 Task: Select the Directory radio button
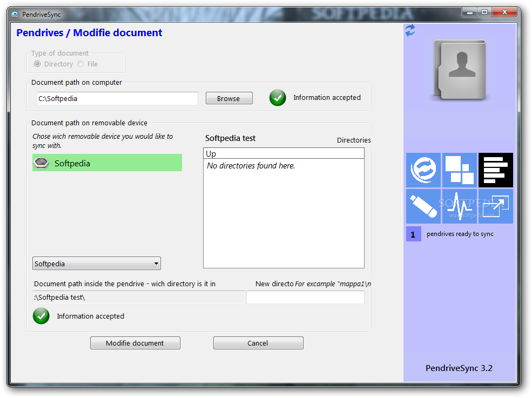pyautogui.click(x=37, y=64)
